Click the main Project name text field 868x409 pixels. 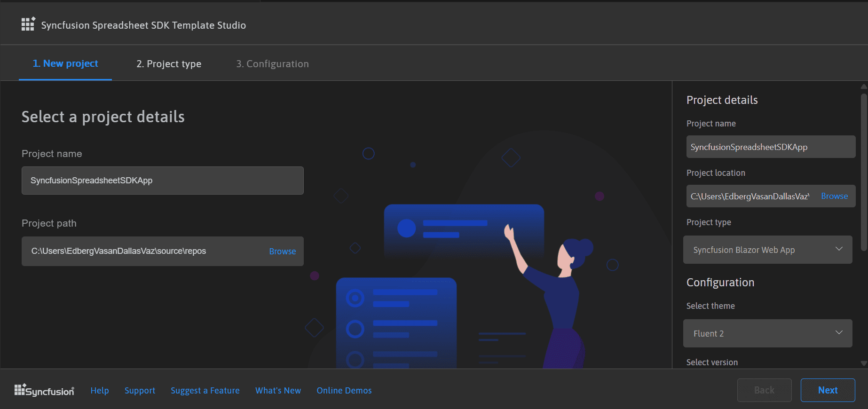point(162,181)
